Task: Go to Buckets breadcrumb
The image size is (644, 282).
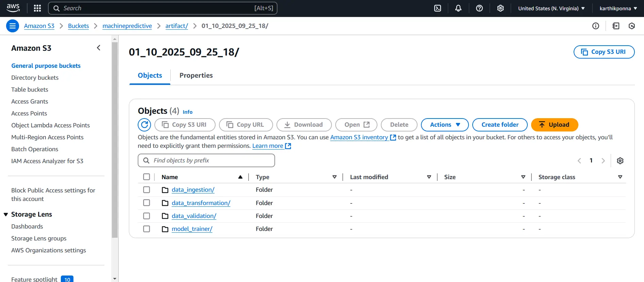Action: pos(78,26)
